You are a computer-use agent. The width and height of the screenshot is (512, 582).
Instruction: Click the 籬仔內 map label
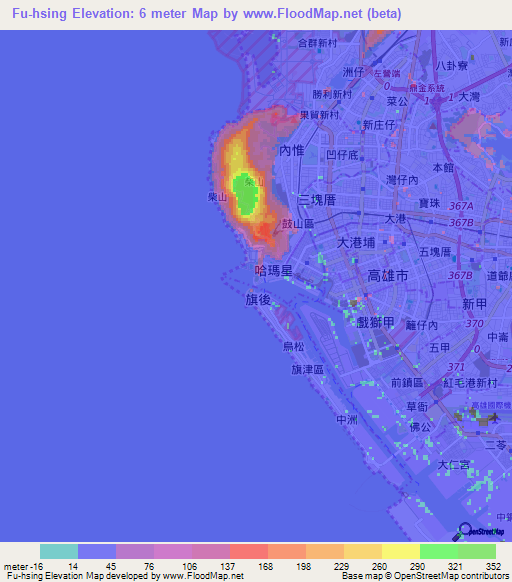(422, 326)
